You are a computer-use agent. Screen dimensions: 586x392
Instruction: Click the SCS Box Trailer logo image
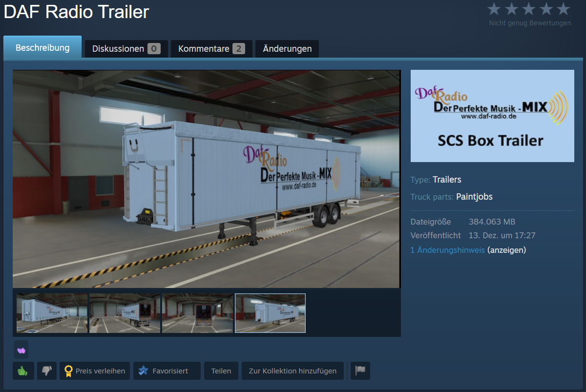(492, 116)
